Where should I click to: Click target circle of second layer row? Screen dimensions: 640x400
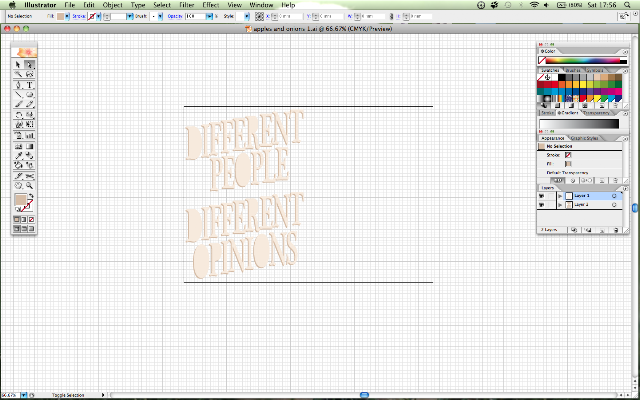click(614, 205)
